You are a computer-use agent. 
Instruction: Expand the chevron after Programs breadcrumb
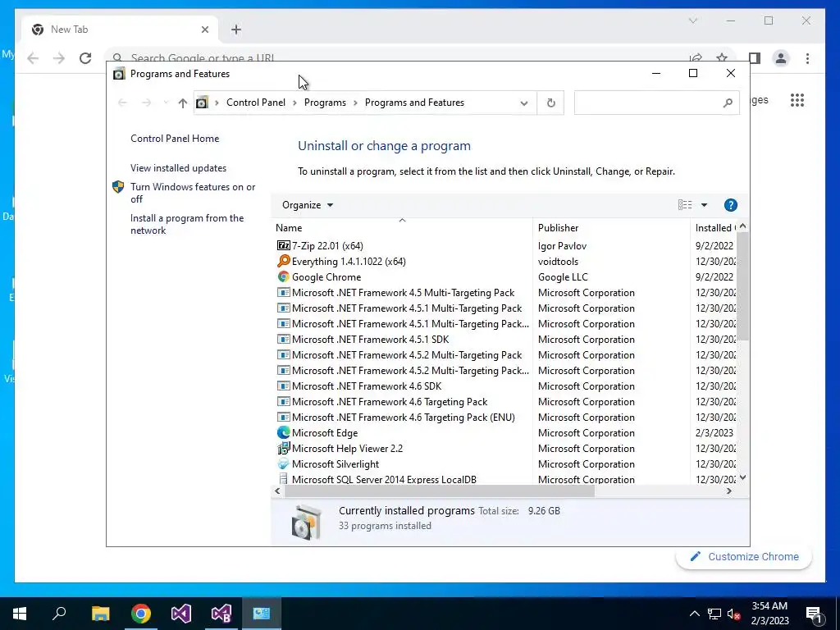[x=355, y=103]
